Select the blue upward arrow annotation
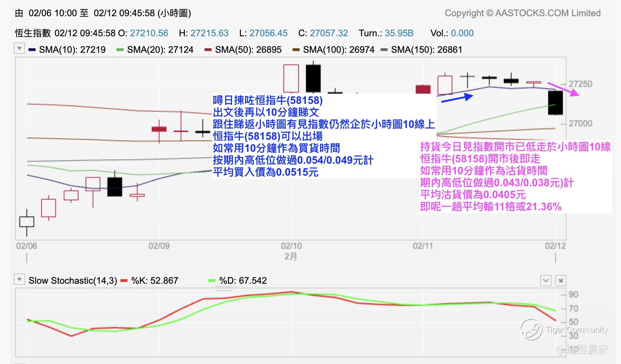Screen dimensions: 621x364 (457, 98)
